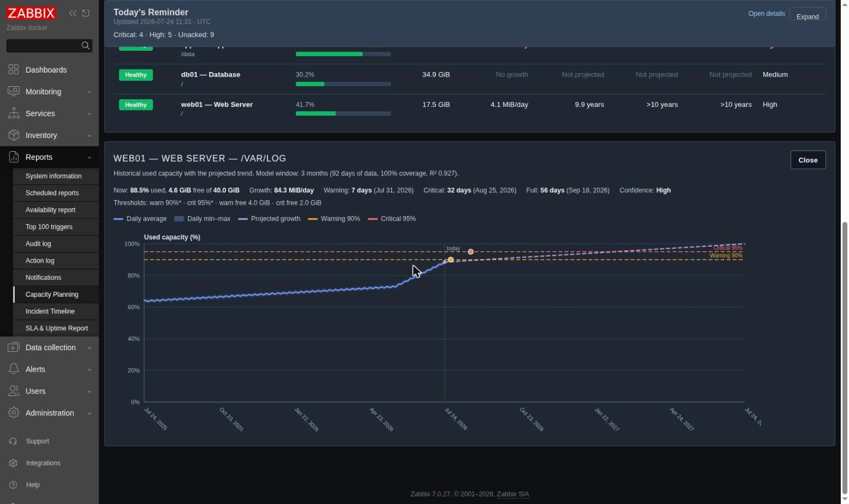Close the WEB01 /var/log chart panel
849x504 pixels.
808,160
